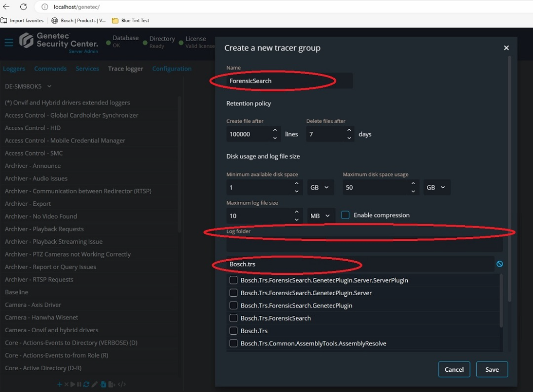Click the tracer list scrollbar beside checkboxes
The height and width of the screenshot is (392, 533).
coord(501,301)
